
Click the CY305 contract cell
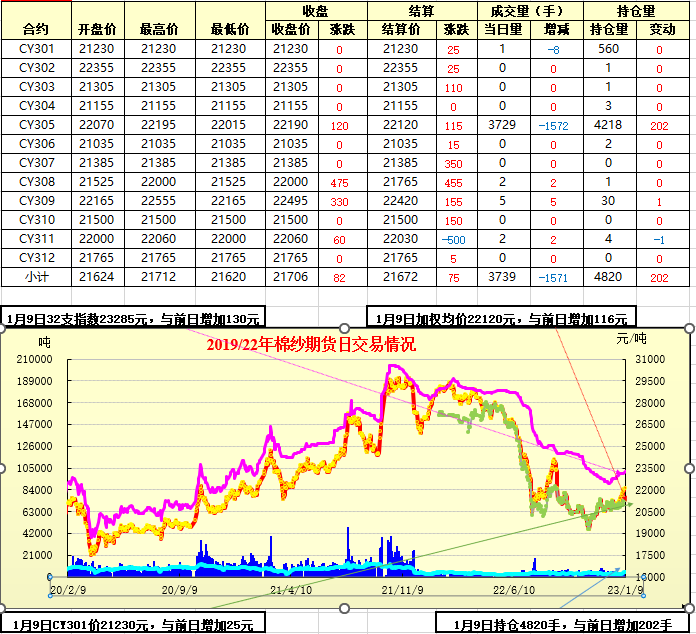click(x=36, y=125)
